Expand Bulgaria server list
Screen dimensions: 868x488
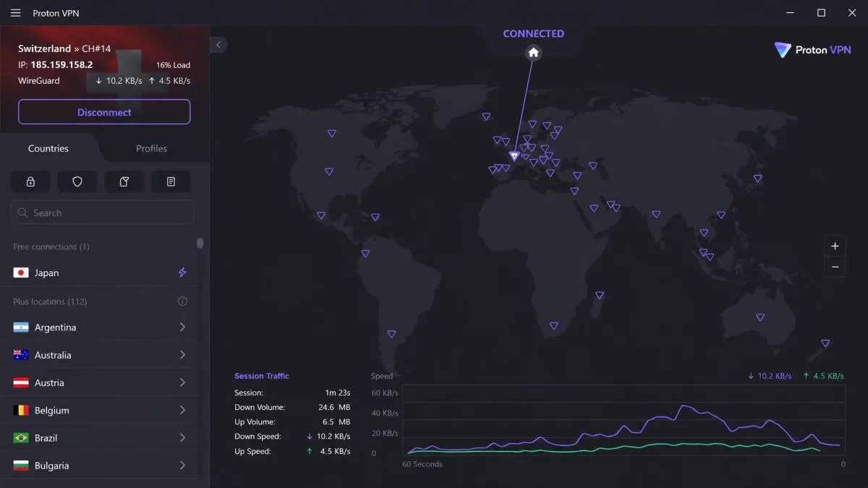(x=182, y=466)
